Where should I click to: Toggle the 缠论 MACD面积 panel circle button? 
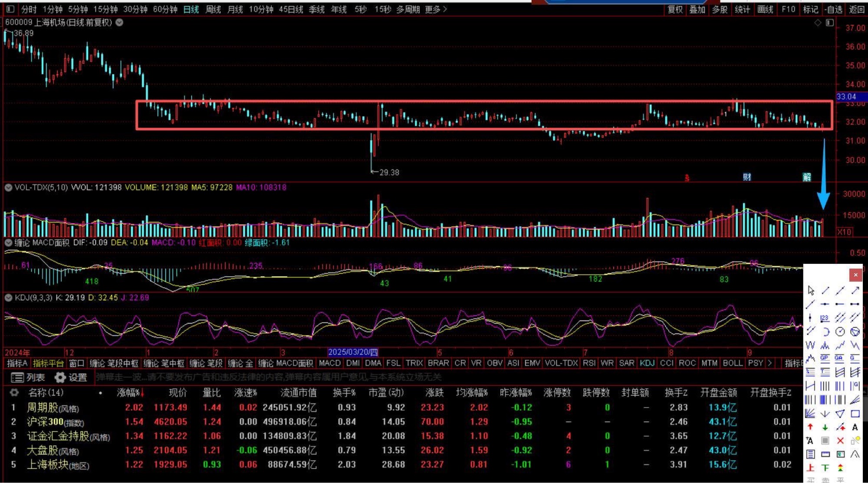[8, 243]
